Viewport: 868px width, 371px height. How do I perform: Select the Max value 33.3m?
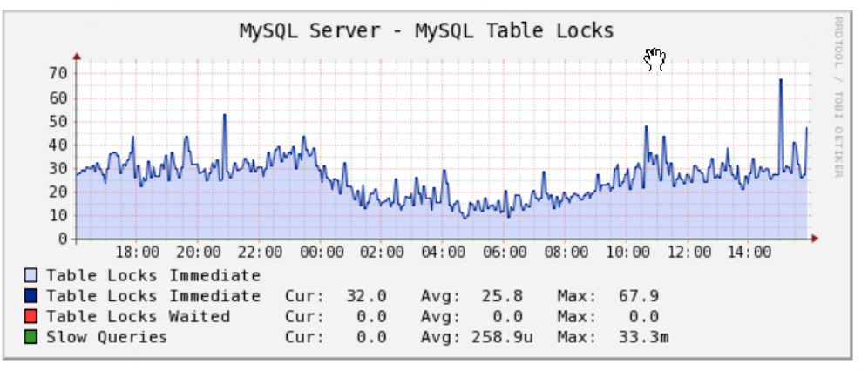(643, 337)
